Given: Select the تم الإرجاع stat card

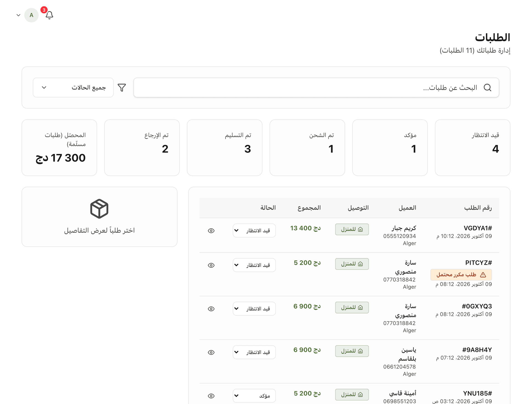Looking at the screenshot, I should [x=142, y=148].
